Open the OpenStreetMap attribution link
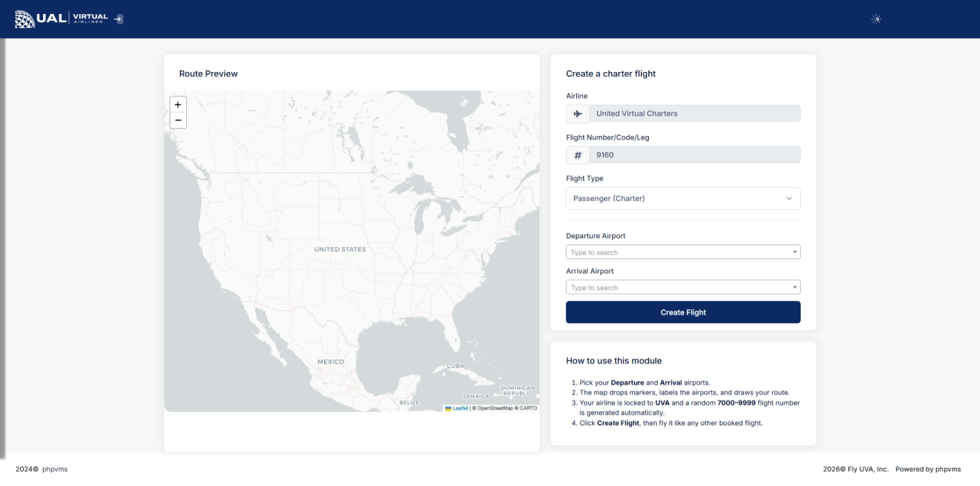 tap(495, 408)
